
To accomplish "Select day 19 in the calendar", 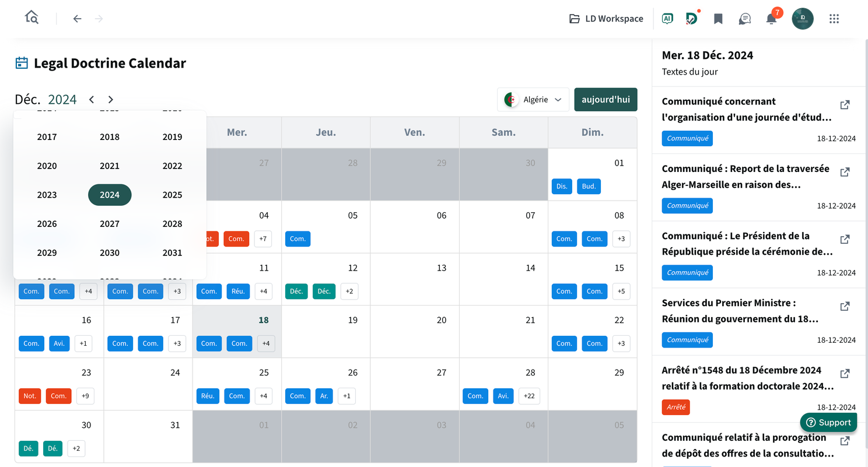I will [x=326, y=331].
